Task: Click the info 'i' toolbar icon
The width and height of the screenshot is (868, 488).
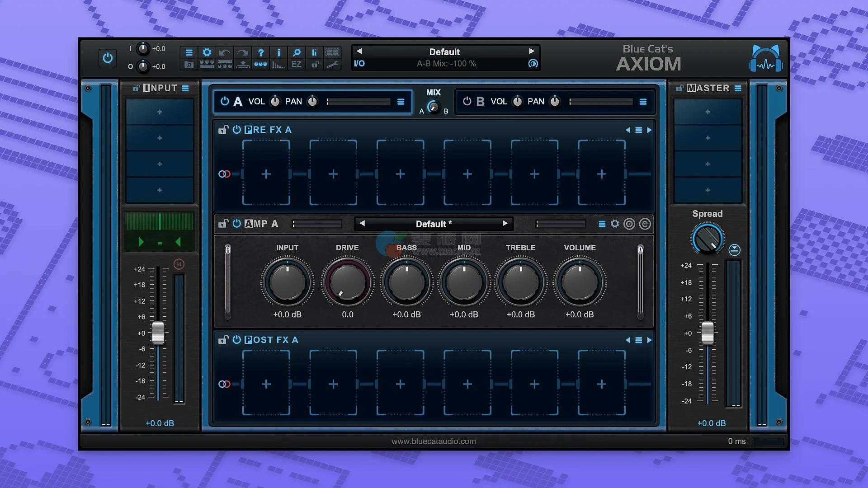Action: (278, 52)
